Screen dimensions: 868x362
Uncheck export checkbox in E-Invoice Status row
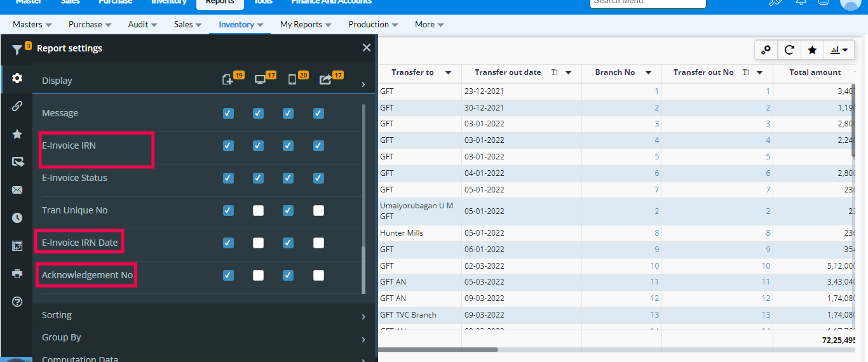318,178
